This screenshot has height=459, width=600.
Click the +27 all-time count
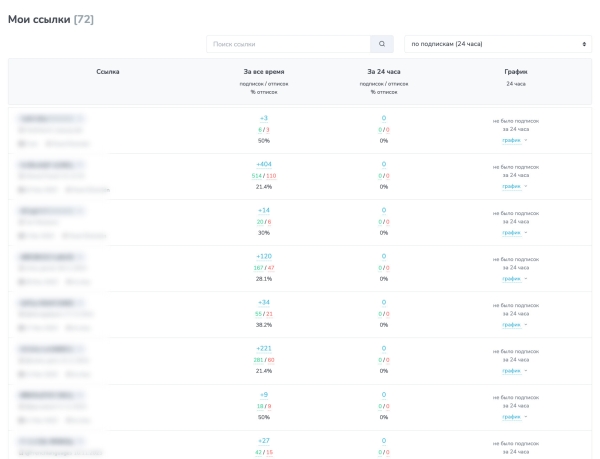tap(264, 440)
